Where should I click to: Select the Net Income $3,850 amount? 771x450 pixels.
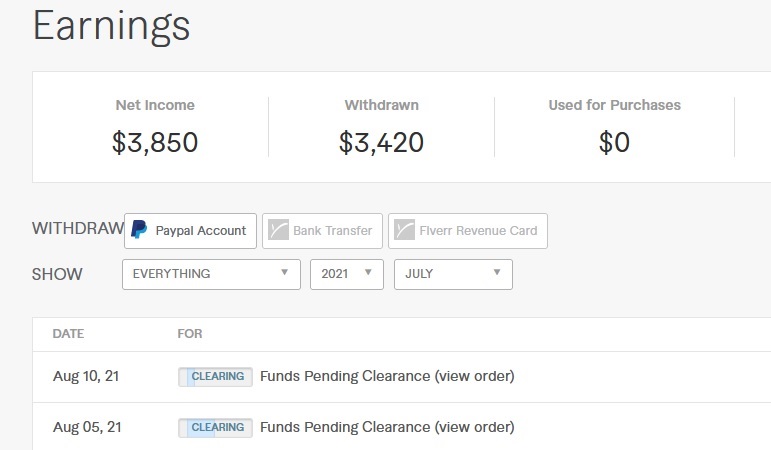click(155, 143)
